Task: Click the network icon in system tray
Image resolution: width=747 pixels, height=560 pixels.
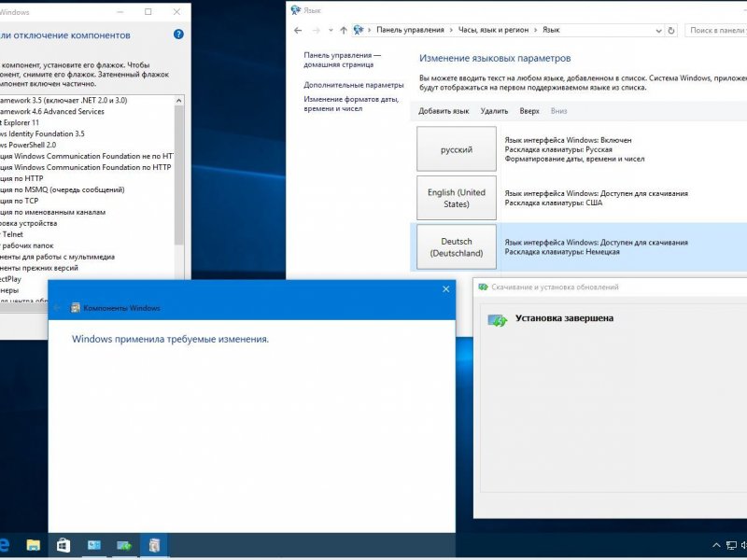Action: [x=731, y=545]
